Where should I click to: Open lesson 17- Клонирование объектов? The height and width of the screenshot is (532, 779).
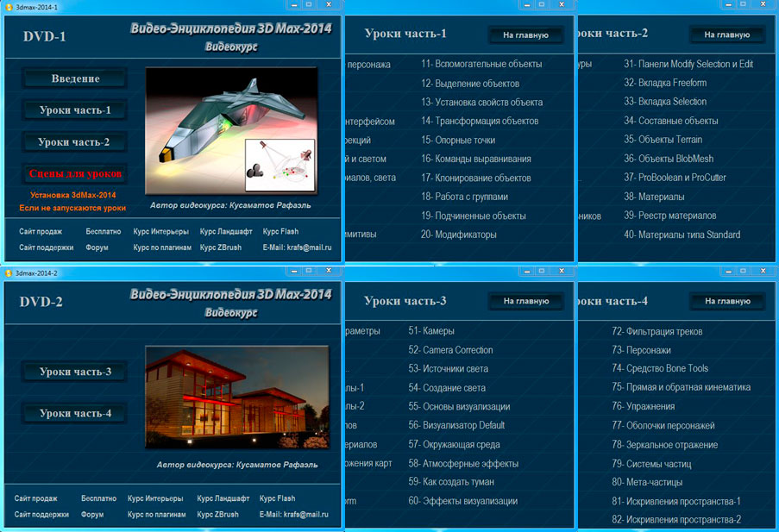[476, 178]
